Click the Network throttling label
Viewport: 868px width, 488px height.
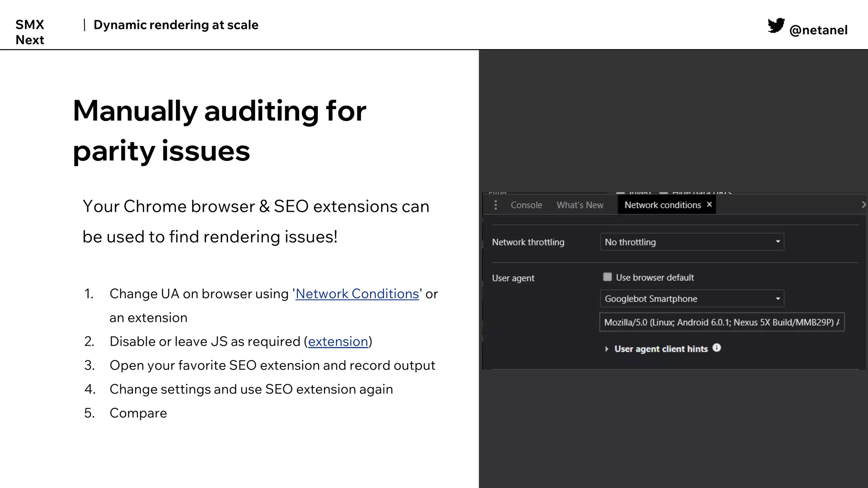528,242
